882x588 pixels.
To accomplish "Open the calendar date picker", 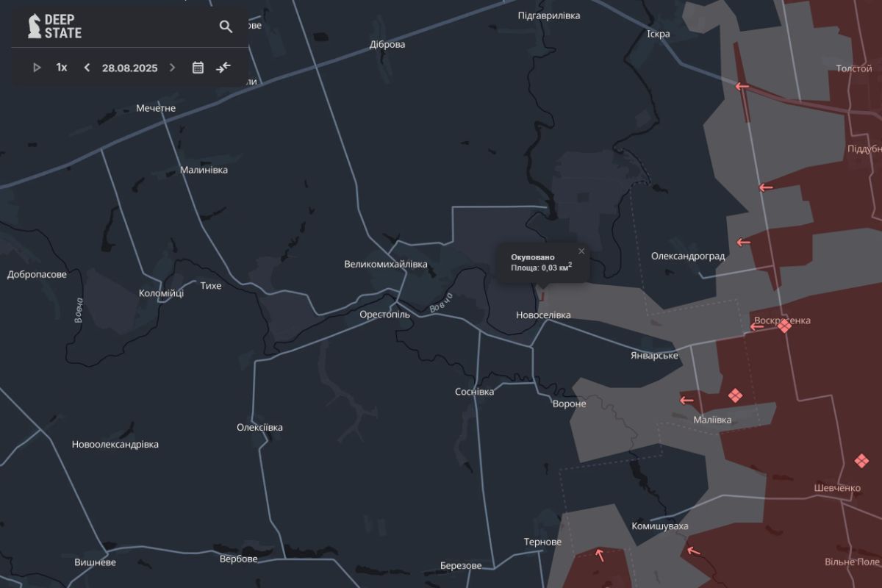I will [x=198, y=68].
